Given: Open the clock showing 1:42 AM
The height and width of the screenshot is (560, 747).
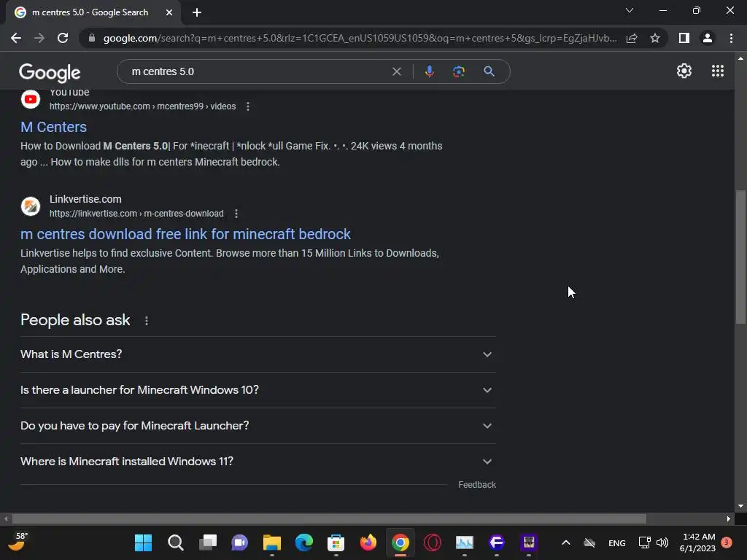Looking at the screenshot, I should [698, 542].
